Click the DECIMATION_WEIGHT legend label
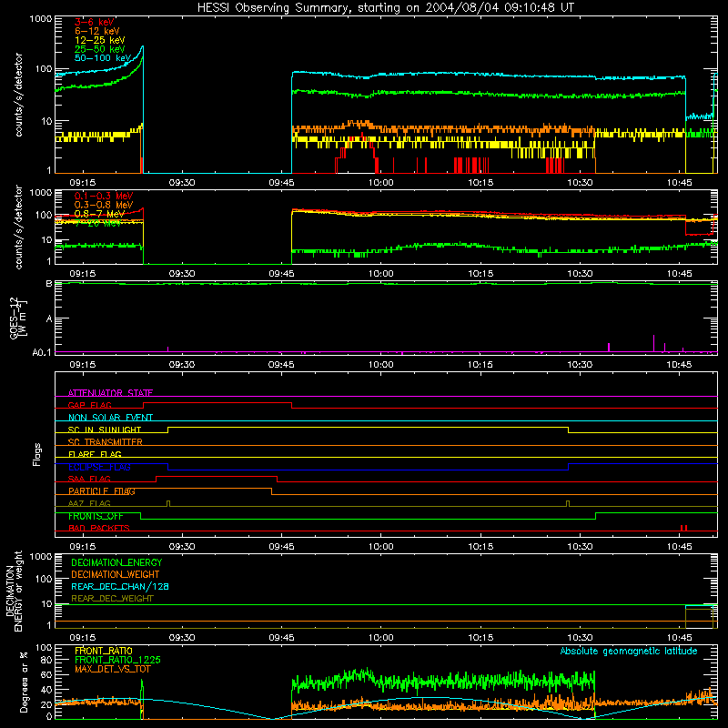This screenshot has height=728, width=728. [x=116, y=574]
